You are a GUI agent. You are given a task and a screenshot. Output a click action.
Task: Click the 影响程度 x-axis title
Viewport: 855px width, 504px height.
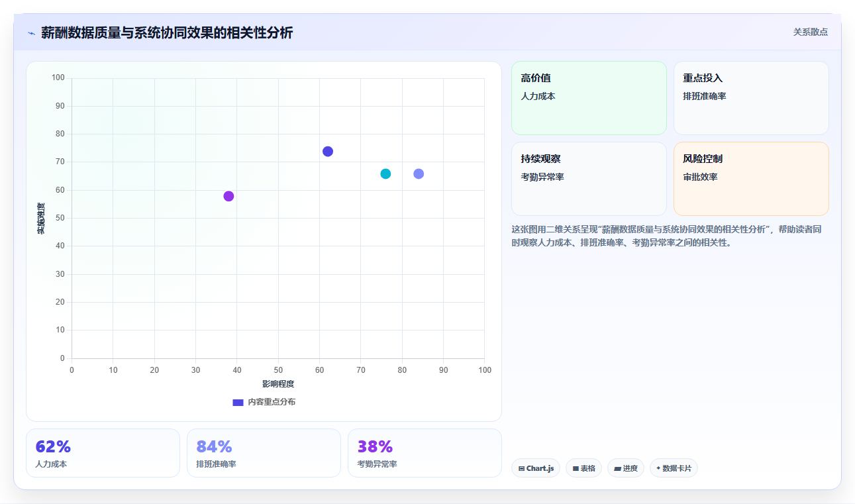coord(278,384)
